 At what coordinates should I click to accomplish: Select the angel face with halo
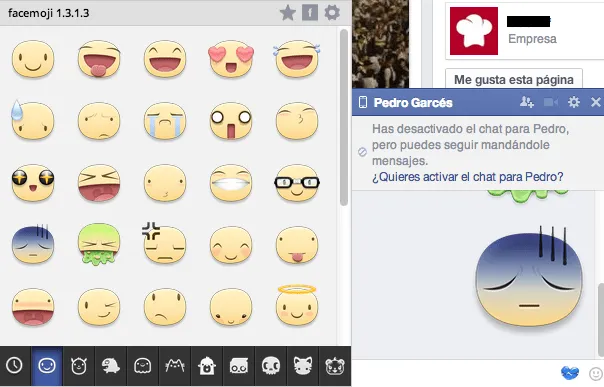coord(297,306)
